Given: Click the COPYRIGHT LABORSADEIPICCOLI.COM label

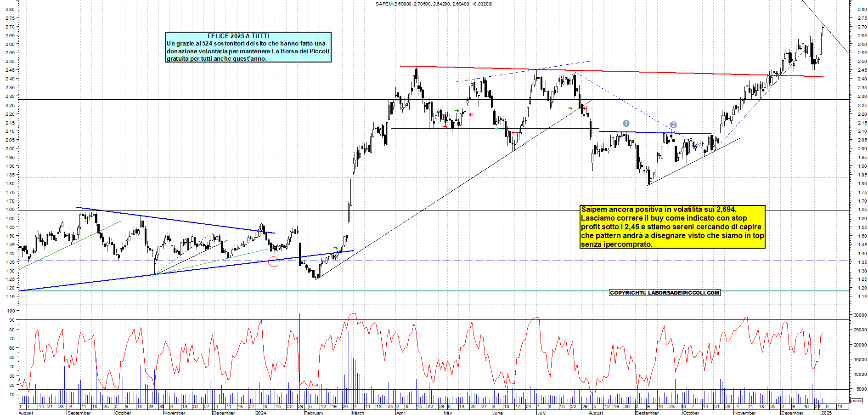Looking at the screenshot, I should [x=665, y=293].
